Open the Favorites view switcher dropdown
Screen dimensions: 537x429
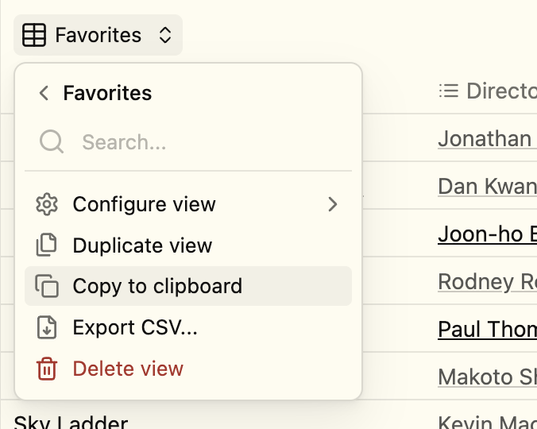[x=98, y=35]
